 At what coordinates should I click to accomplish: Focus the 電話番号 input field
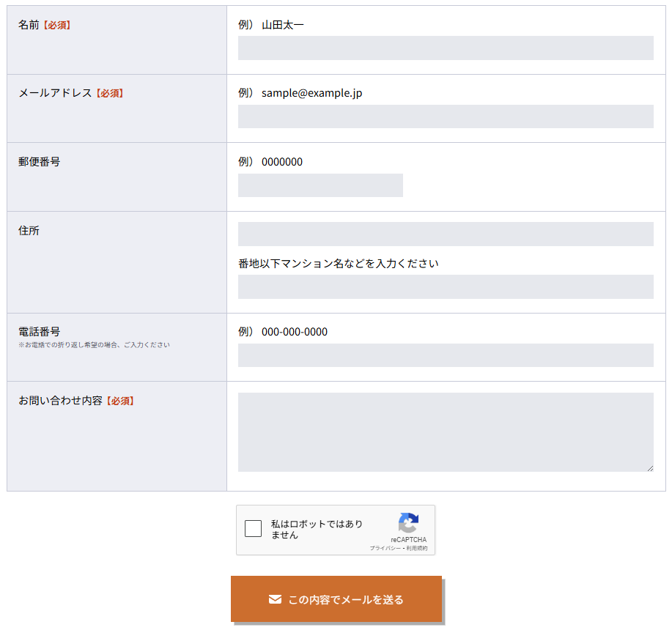pyautogui.click(x=446, y=355)
